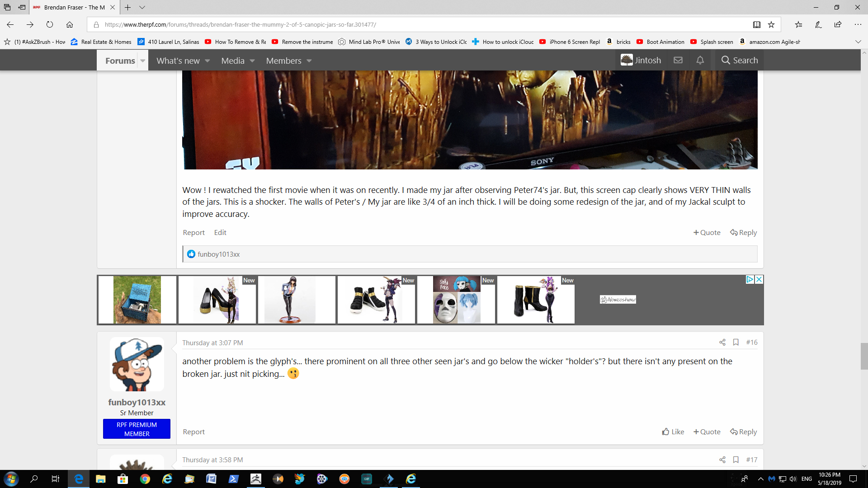
Task: Refresh the current page
Action: click(x=50, y=24)
